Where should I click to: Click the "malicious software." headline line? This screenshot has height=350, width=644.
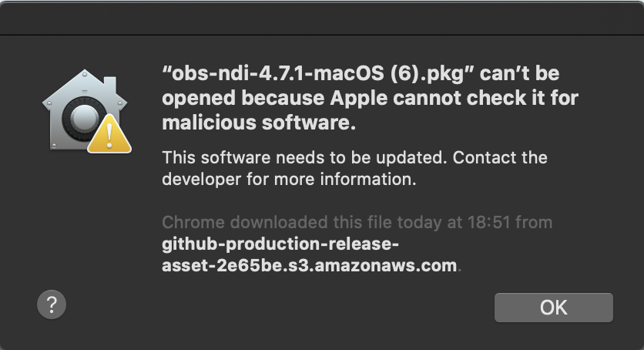(x=259, y=123)
